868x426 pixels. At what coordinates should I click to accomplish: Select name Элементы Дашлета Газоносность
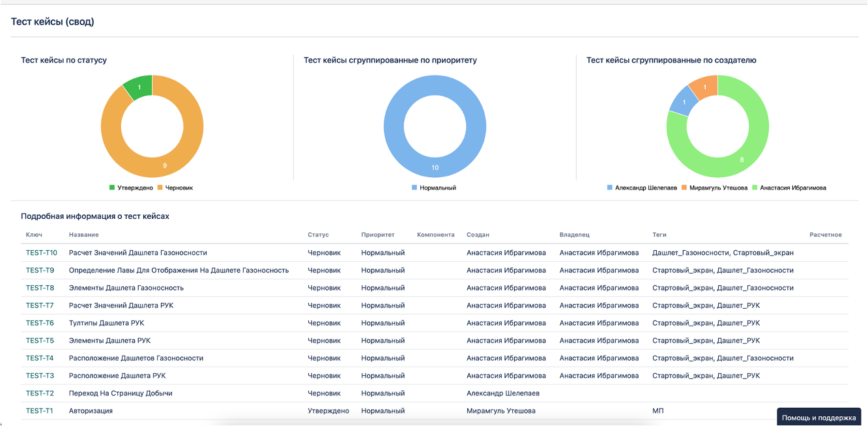(126, 288)
